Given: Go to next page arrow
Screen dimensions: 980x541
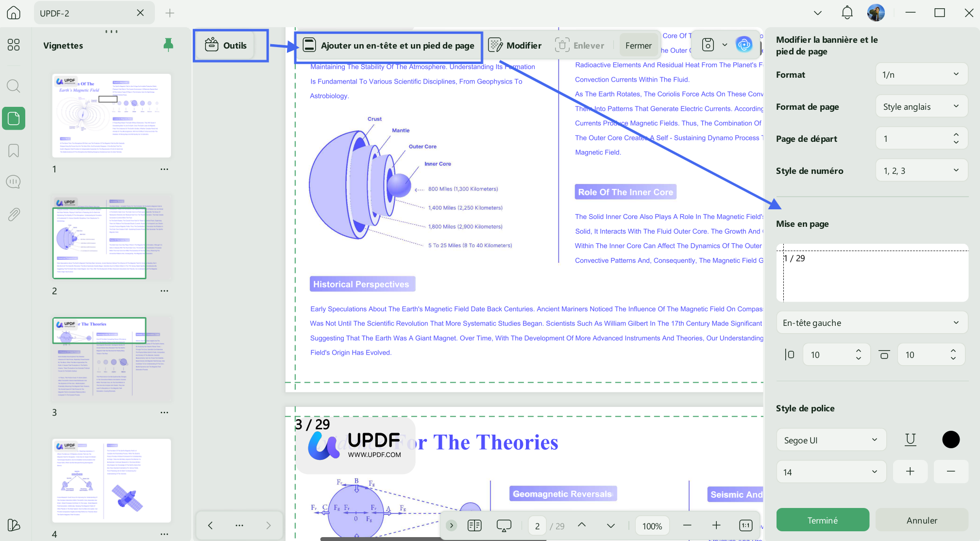Looking at the screenshot, I should (x=610, y=525).
